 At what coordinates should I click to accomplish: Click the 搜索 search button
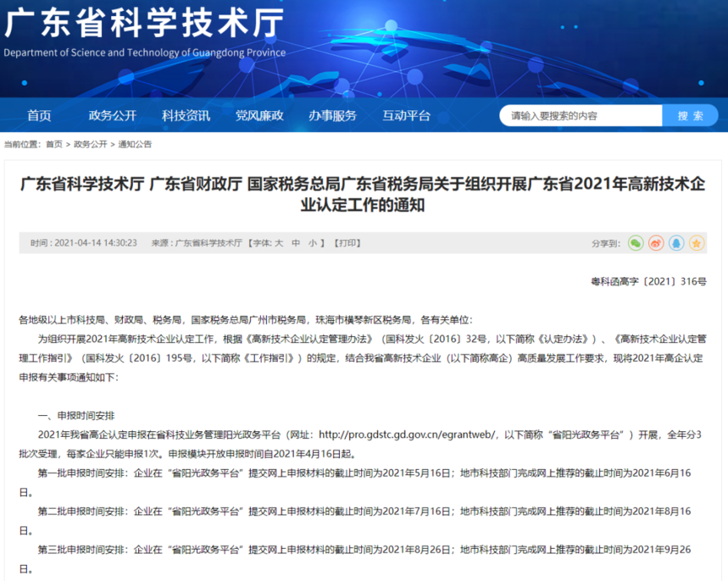[690, 115]
